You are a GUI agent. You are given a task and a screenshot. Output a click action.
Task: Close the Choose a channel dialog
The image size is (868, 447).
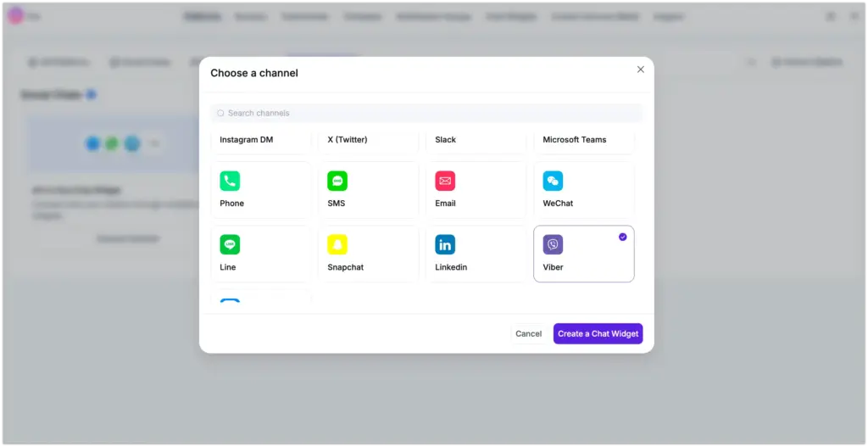641,70
